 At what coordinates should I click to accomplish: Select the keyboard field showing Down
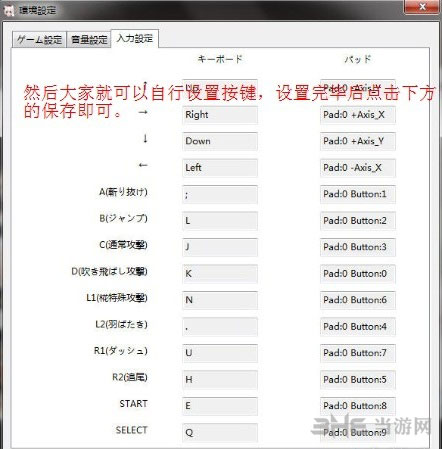coord(220,141)
